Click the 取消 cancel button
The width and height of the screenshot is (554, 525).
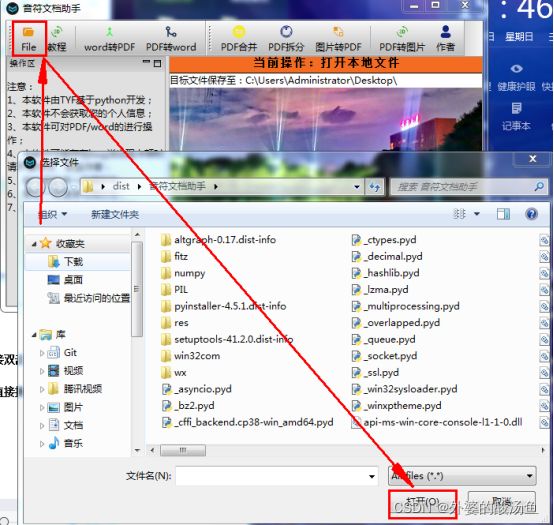[x=502, y=502]
